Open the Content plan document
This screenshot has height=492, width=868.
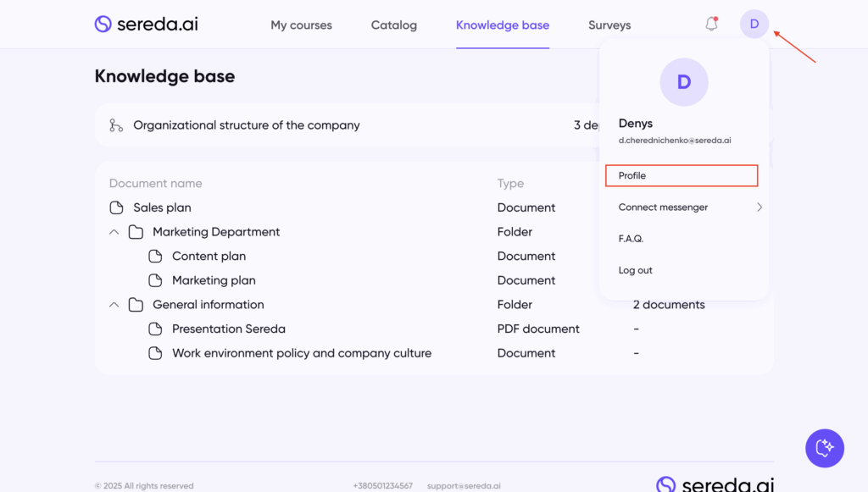[x=209, y=256]
